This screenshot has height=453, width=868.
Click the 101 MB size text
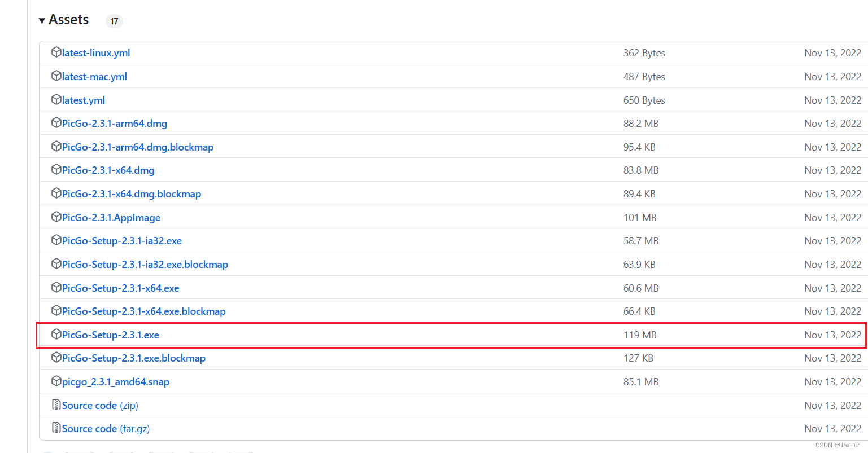coord(640,218)
